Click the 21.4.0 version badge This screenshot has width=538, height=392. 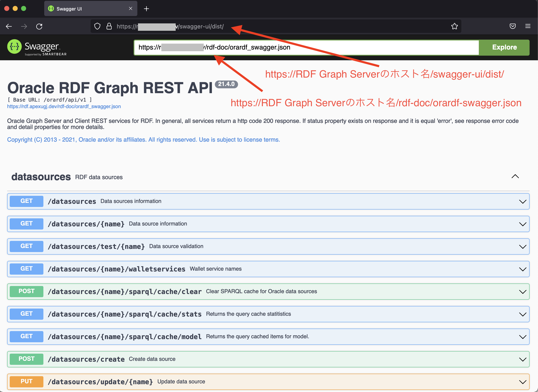(226, 84)
